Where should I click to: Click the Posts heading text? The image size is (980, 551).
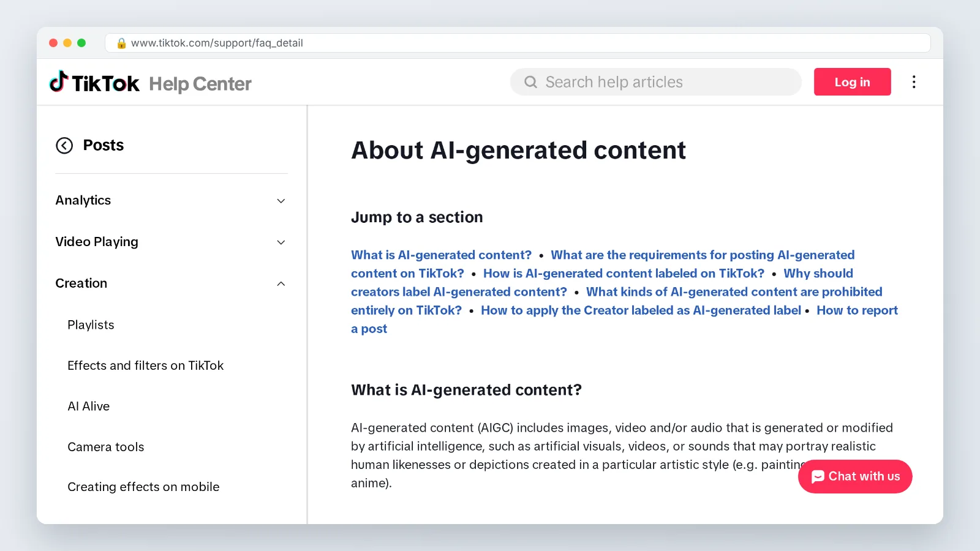tap(104, 146)
